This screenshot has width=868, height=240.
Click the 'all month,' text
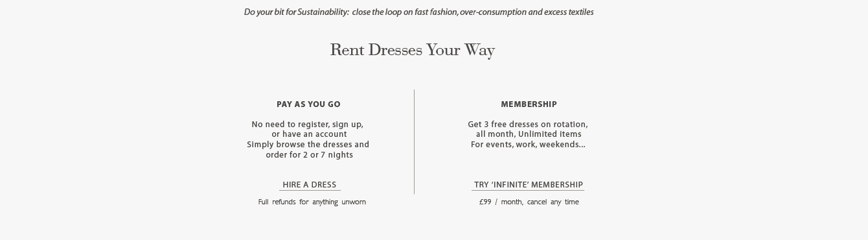pyautogui.click(x=496, y=134)
